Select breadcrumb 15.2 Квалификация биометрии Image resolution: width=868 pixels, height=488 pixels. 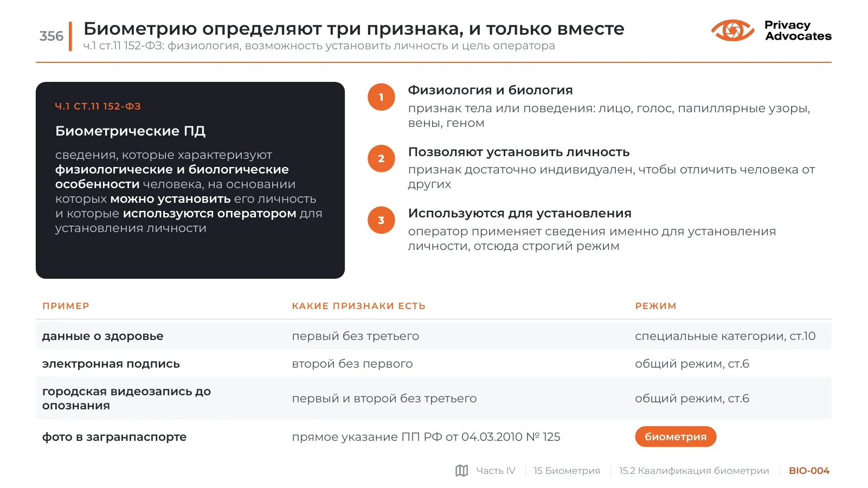click(x=694, y=471)
